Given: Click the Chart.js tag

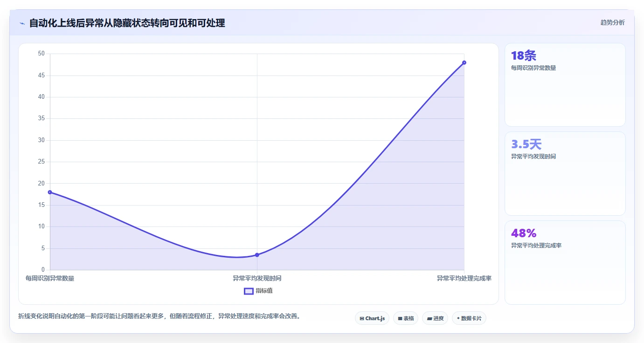Looking at the screenshot, I should (372, 318).
